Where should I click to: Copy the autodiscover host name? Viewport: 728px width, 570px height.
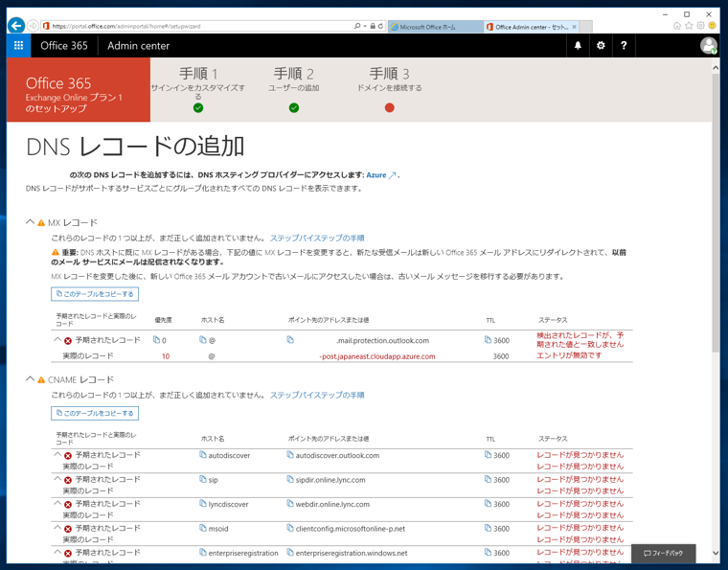click(x=203, y=455)
